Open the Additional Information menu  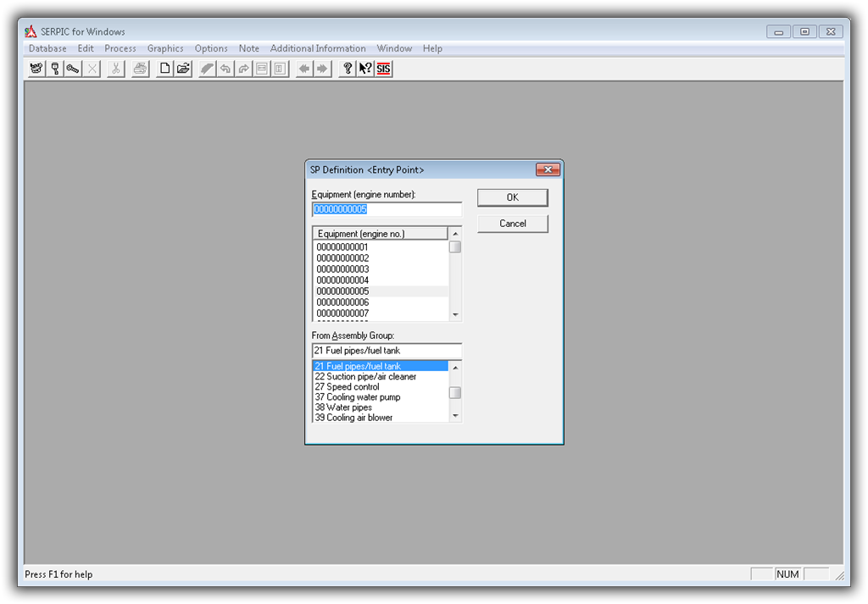click(x=318, y=48)
